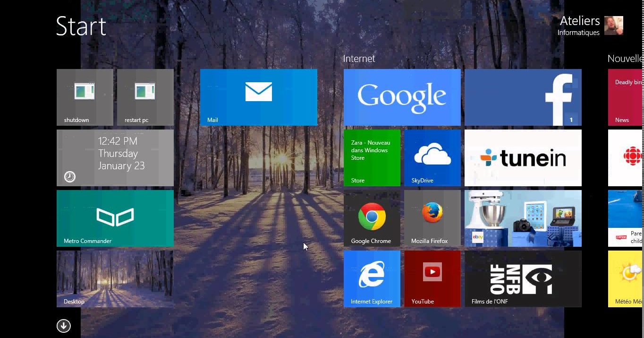Click the shutdown shortcut tile
Viewport: 644px width, 338px height.
[85, 97]
